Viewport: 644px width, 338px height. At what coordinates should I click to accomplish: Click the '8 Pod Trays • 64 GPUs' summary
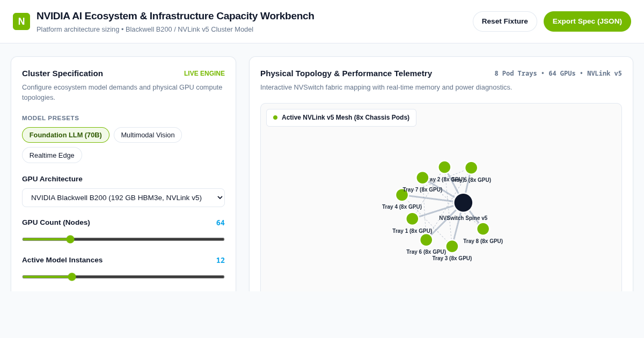point(558,74)
